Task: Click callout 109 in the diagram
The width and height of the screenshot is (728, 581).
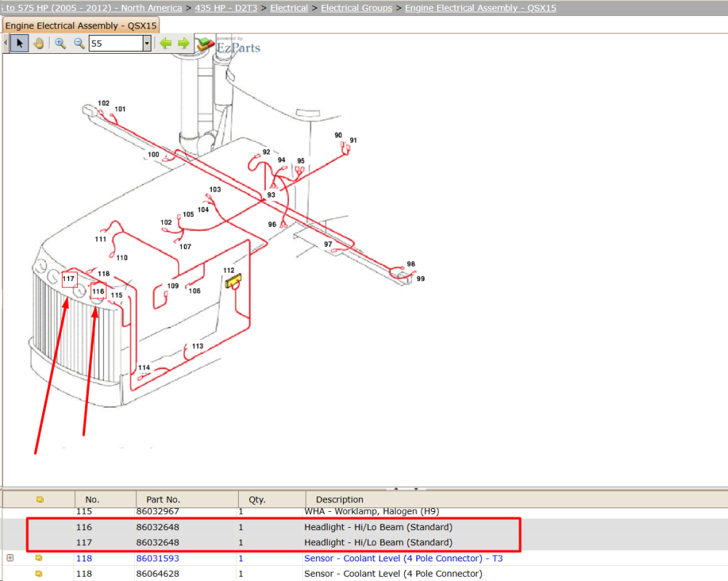Action: pos(173,285)
